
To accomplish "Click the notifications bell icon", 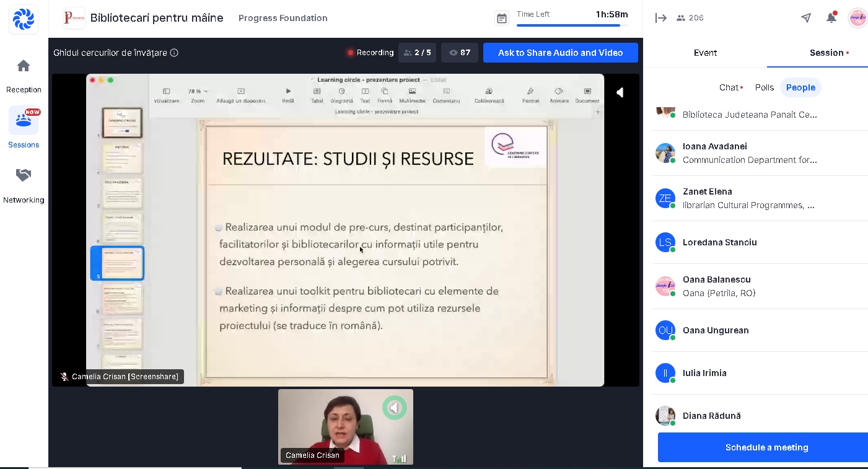I will [x=831, y=18].
